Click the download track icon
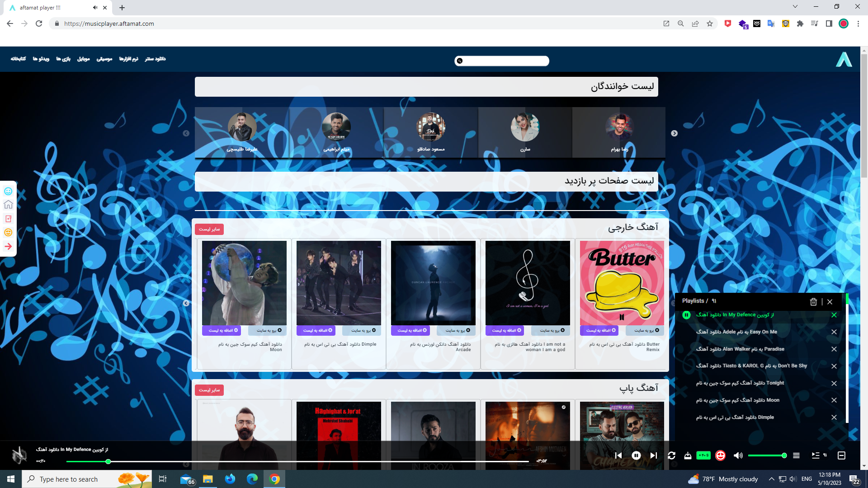The width and height of the screenshot is (868, 488). coord(688,455)
